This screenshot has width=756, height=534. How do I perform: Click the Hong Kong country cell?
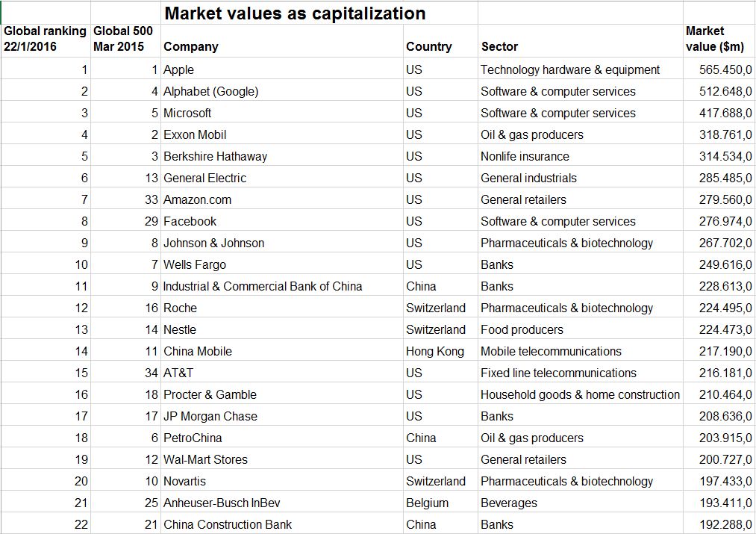440,351
